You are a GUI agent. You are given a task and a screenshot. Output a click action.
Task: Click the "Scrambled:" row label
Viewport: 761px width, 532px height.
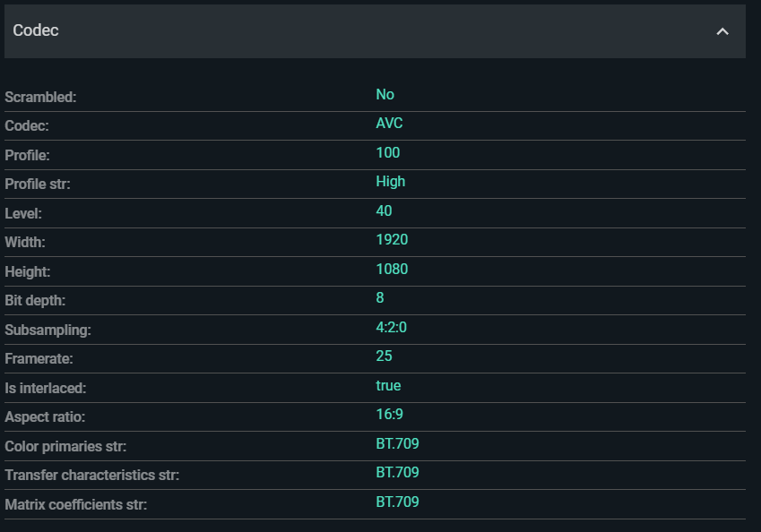click(40, 98)
